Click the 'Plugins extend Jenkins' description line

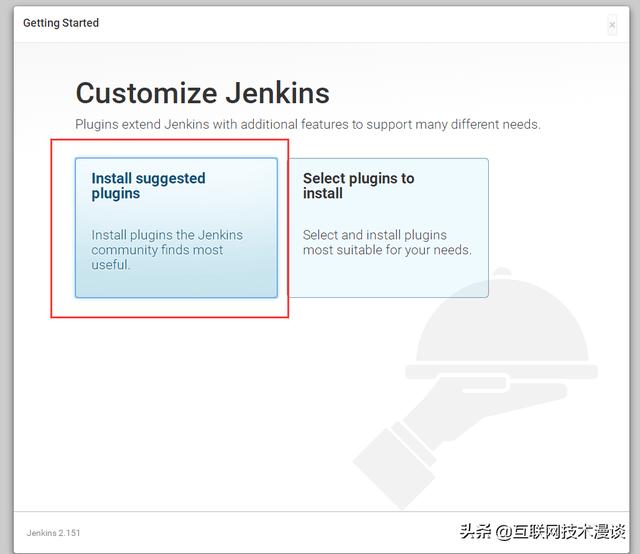click(308, 124)
